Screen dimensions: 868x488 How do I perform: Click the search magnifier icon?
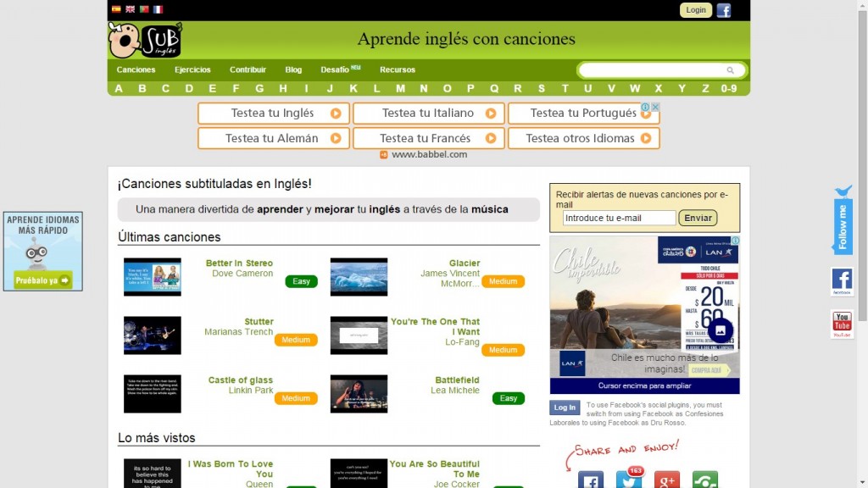click(x=730, y=71)
